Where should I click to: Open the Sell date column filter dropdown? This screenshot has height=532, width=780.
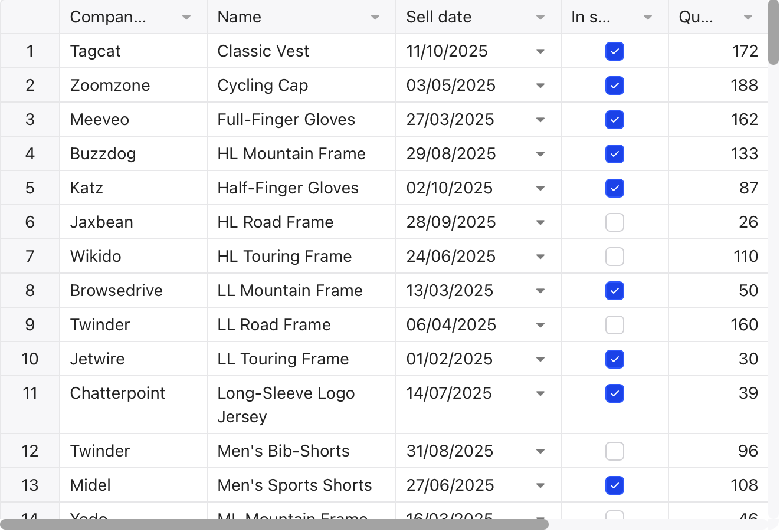pyautogui.click(x=540, y=17)
